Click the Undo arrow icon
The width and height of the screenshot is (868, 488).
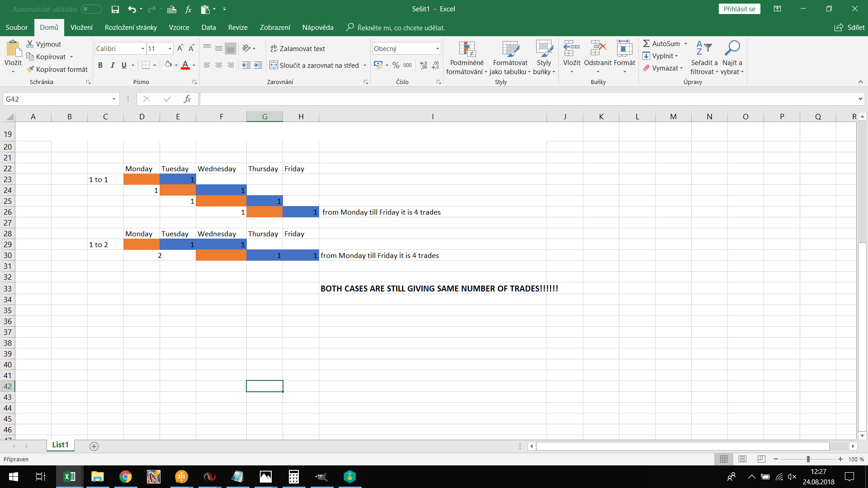pos(132,9)
